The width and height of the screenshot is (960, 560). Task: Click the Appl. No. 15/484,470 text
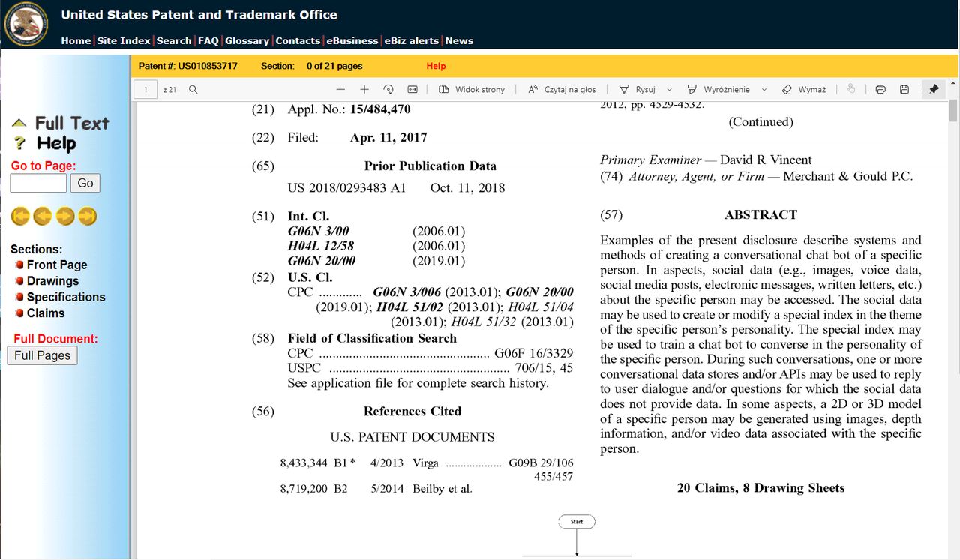349,109
